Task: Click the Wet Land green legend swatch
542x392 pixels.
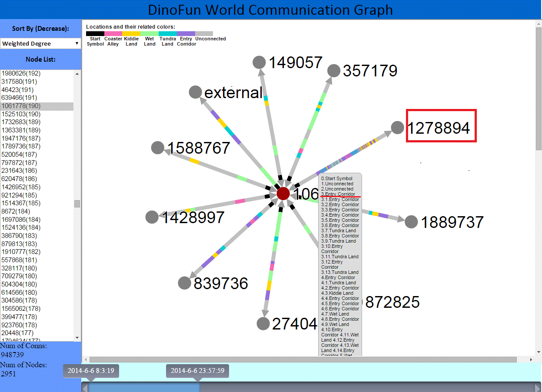Action: coord(150,33)
